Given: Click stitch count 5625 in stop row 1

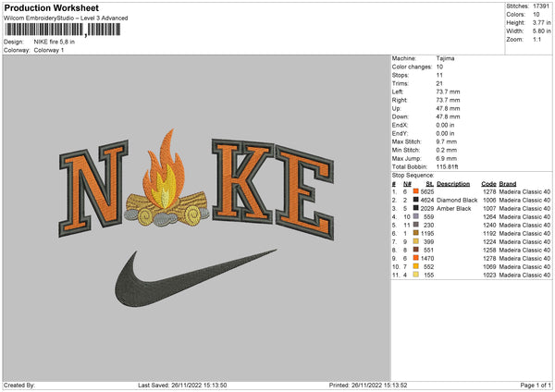Looking at the screenshot, I should coord(427,191).
